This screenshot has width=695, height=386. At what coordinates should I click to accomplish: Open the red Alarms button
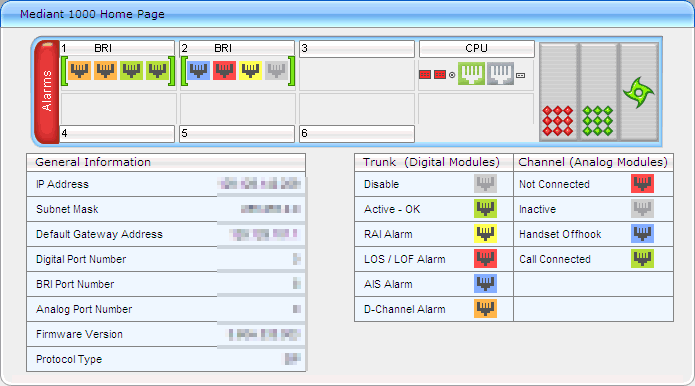[x=47, y=92]
